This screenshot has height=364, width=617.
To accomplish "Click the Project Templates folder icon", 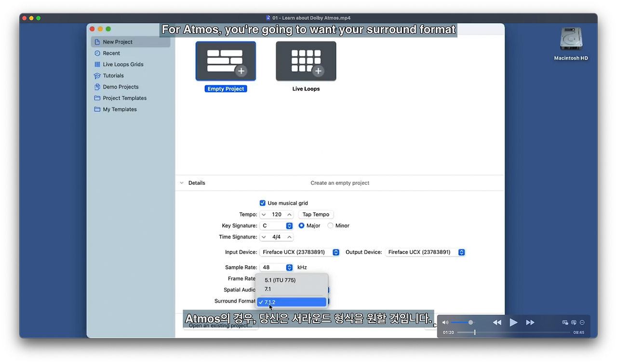I will (97, 98).
